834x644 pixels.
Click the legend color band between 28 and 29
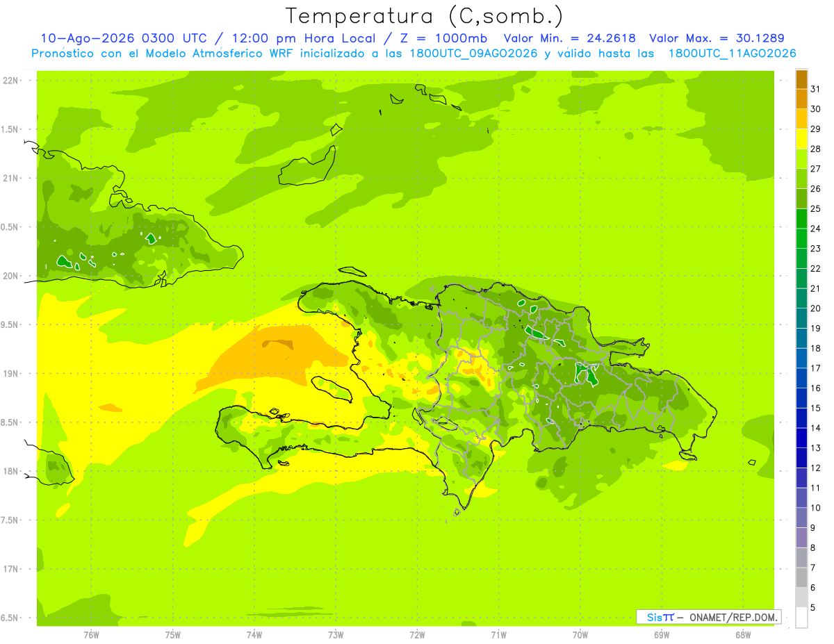801,138
